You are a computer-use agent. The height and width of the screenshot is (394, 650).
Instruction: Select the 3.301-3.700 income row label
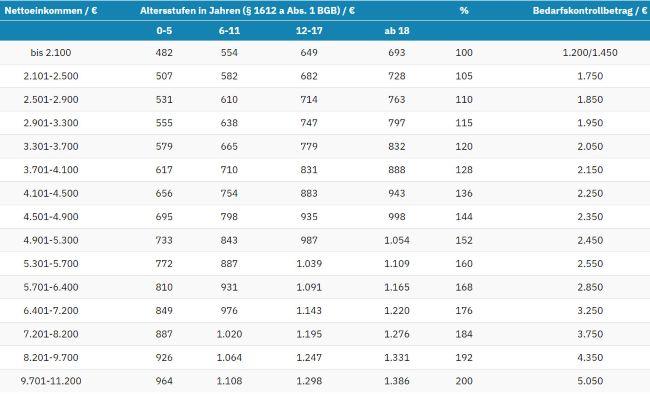[x=51, y=146]
